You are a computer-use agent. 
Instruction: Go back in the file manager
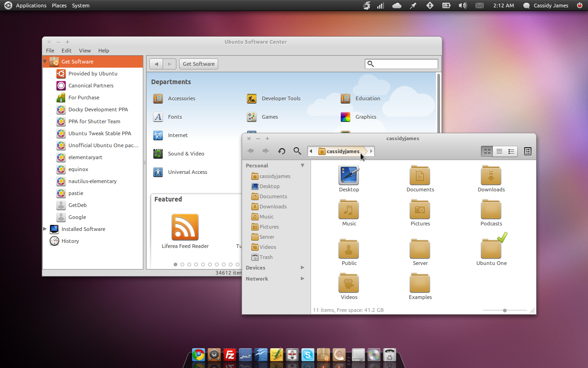coord(251,151)
